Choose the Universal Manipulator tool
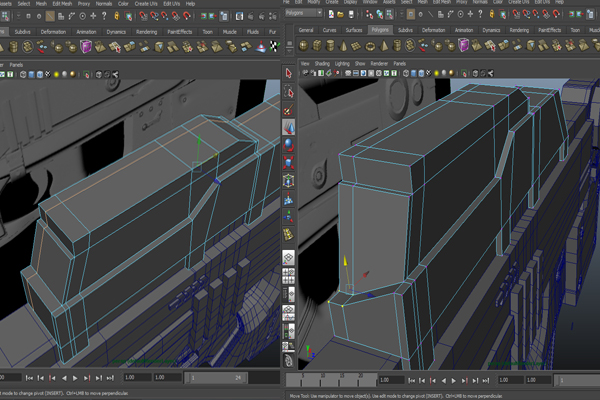The image size is (600, 400). 289,181
